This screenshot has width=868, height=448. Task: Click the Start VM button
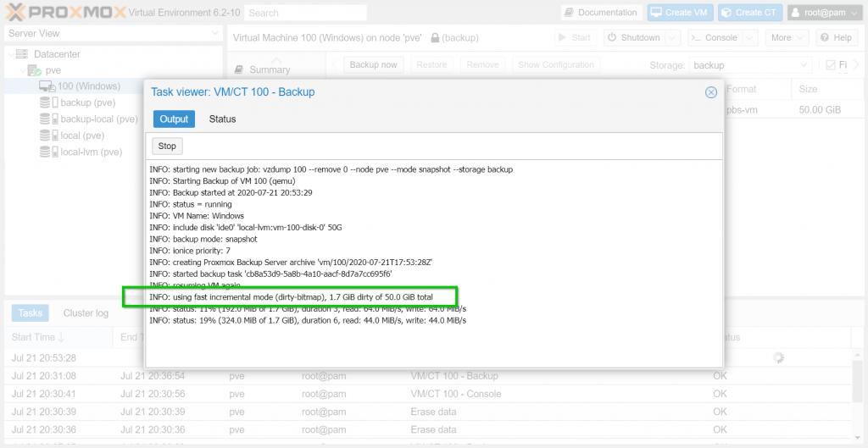576,37
